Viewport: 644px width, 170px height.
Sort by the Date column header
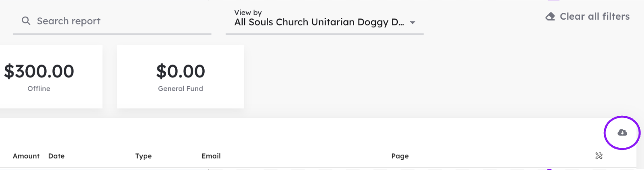pyautogui.click(x=57, y=156)
